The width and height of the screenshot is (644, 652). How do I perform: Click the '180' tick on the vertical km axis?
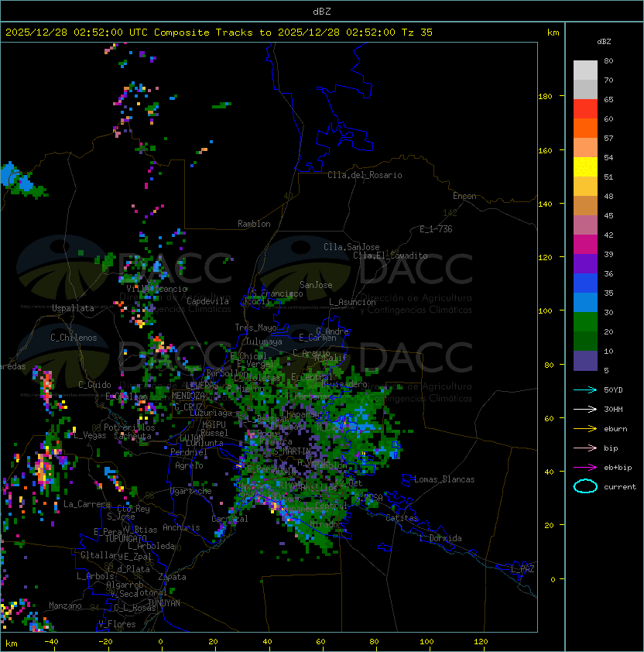click(545, 97)
